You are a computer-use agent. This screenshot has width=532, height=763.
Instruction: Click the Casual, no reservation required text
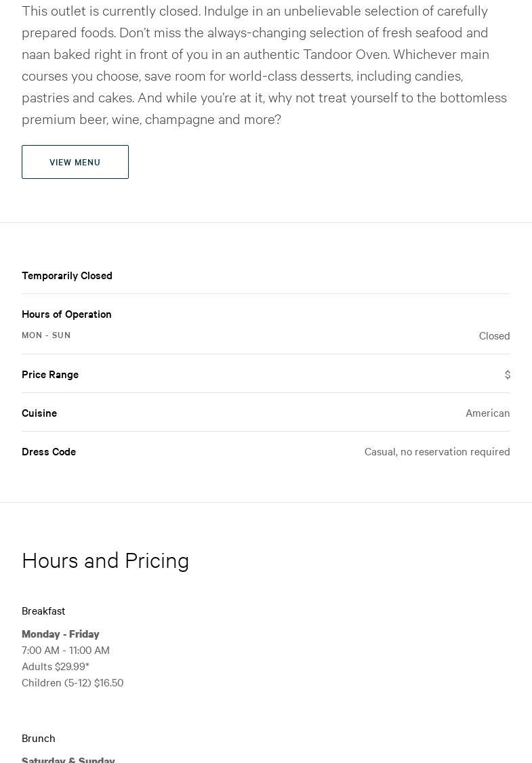[437, 451]
